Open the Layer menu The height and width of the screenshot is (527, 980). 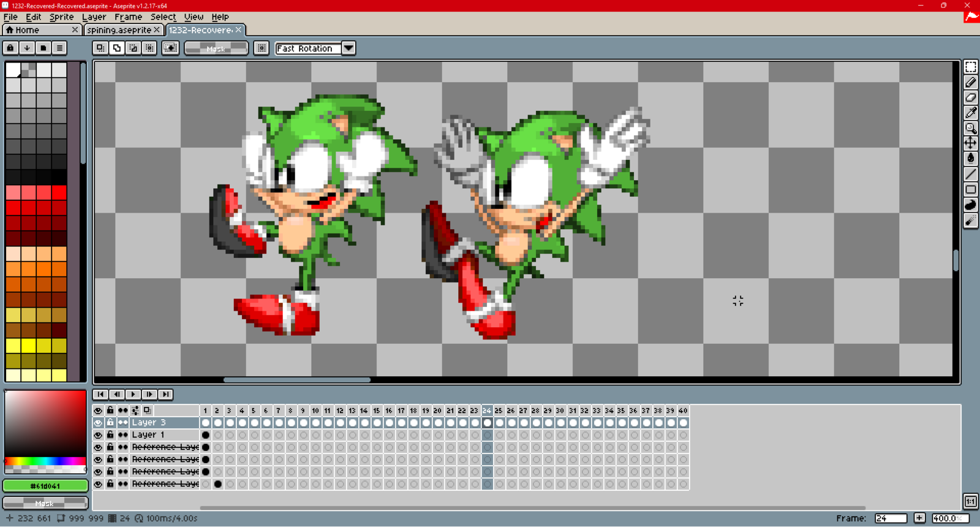click(x=94, y=17)
